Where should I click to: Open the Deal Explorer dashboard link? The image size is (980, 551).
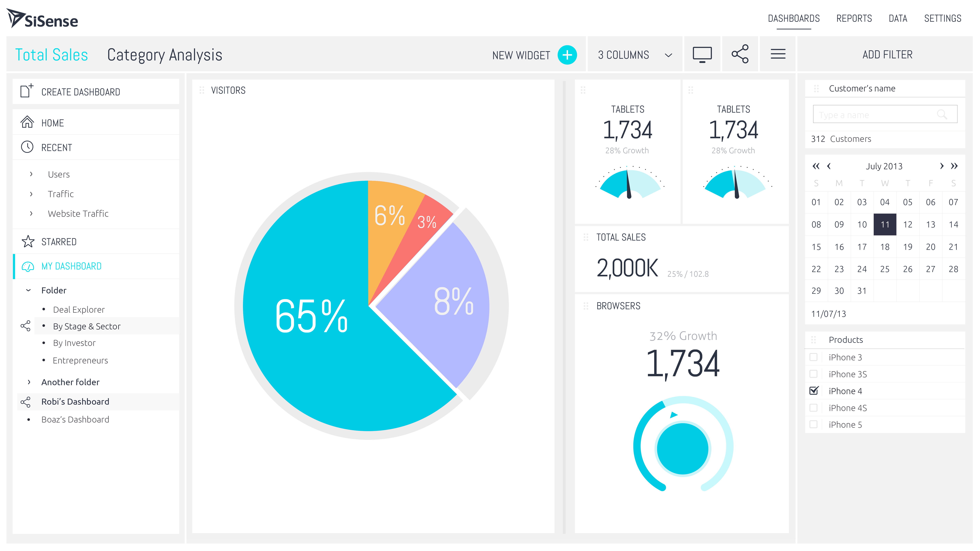[79, 310]
